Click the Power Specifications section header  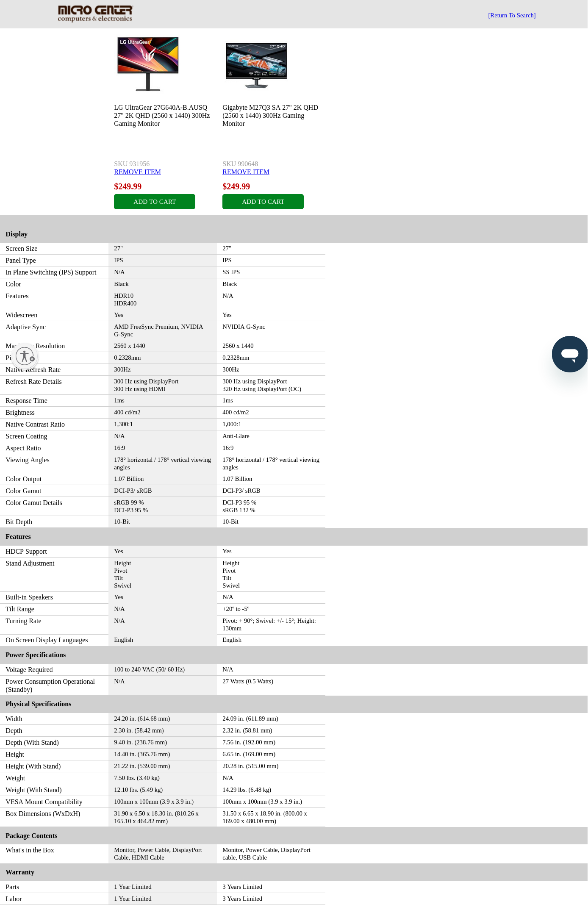click(36, 655)
